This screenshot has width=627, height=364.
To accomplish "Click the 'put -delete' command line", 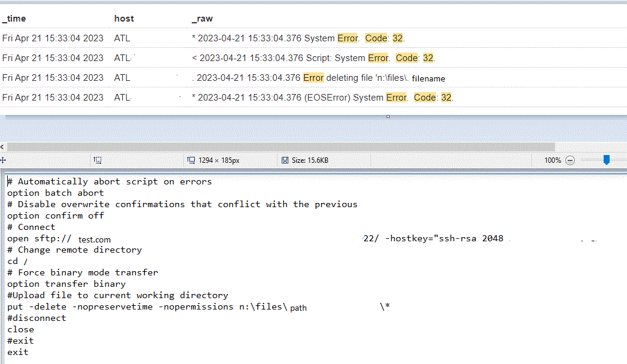I will click(144, 307).
